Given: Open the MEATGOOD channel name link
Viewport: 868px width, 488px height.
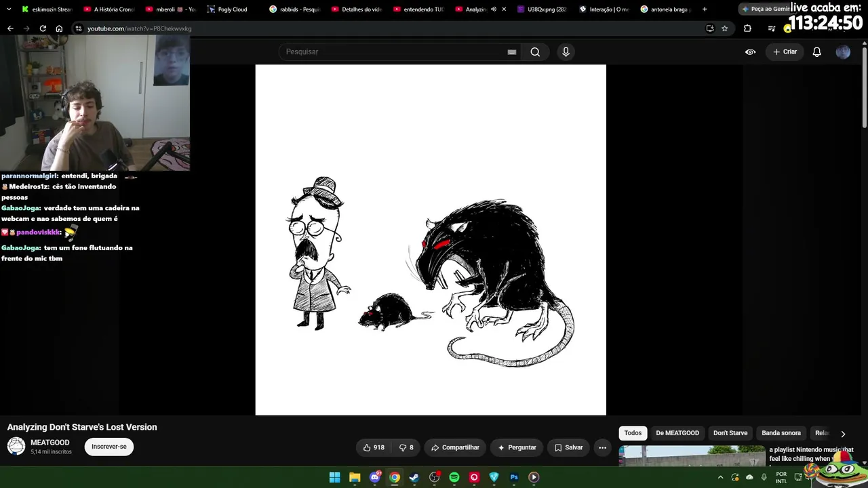Looking at the screenshot, I should coord(50,443).
